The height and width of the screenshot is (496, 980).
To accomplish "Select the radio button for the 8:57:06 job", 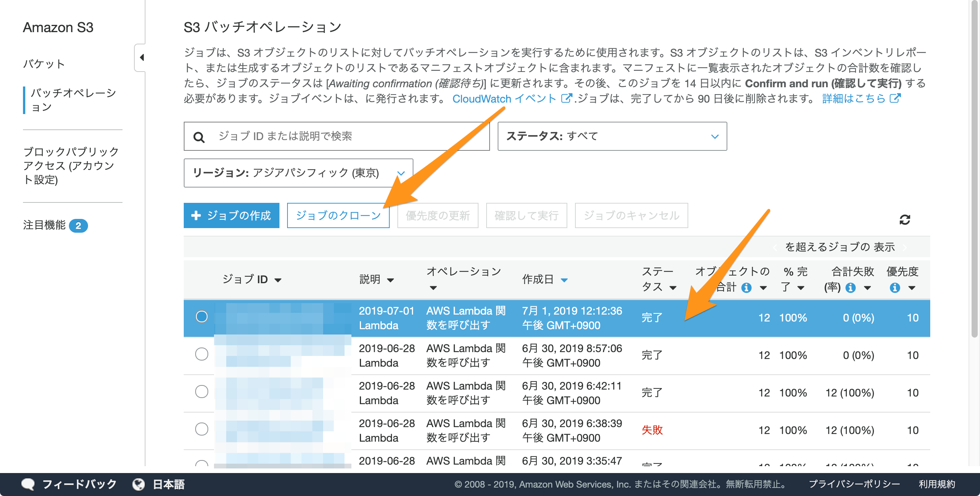I will click(202, 354).
